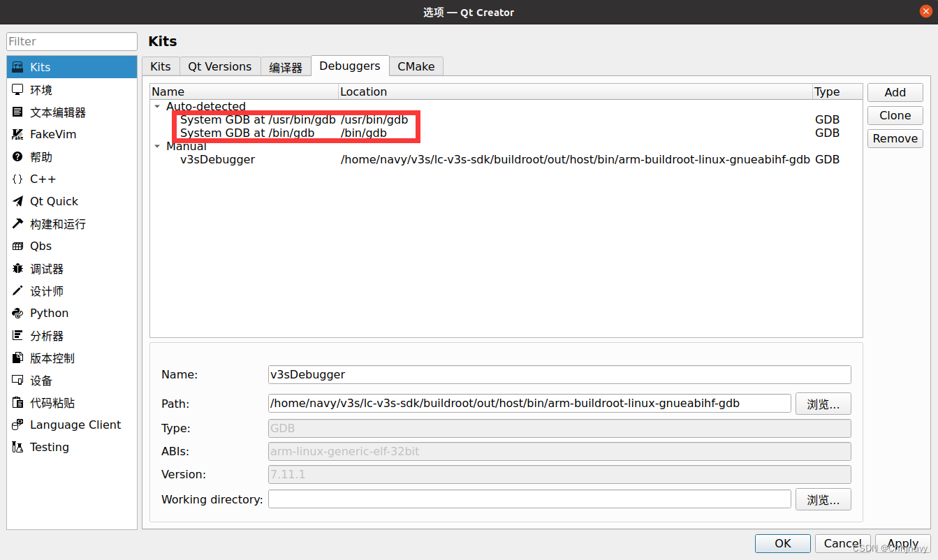Sort by the Name column header
The image size is (938, 560).
(x=244, y=91)
